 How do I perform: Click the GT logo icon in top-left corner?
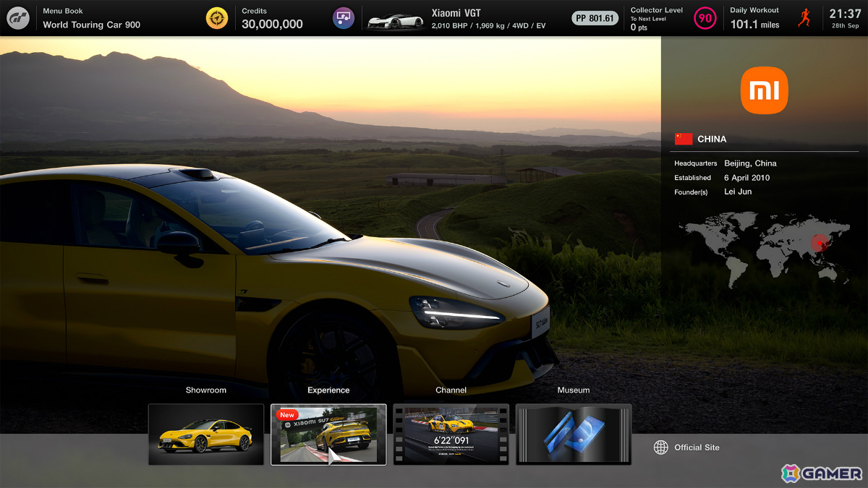coord(18,18)
